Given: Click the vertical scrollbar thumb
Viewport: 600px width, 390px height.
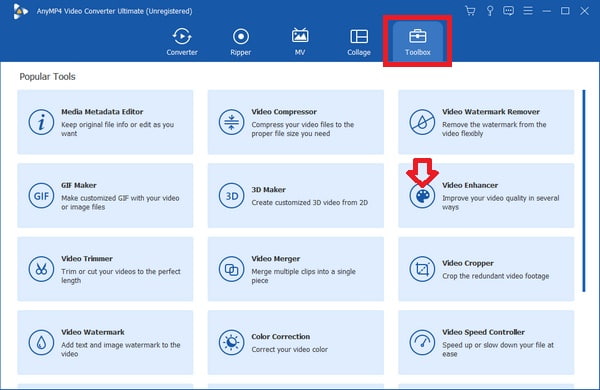Looking at the screenshot, I should click(x=584, y=191).
